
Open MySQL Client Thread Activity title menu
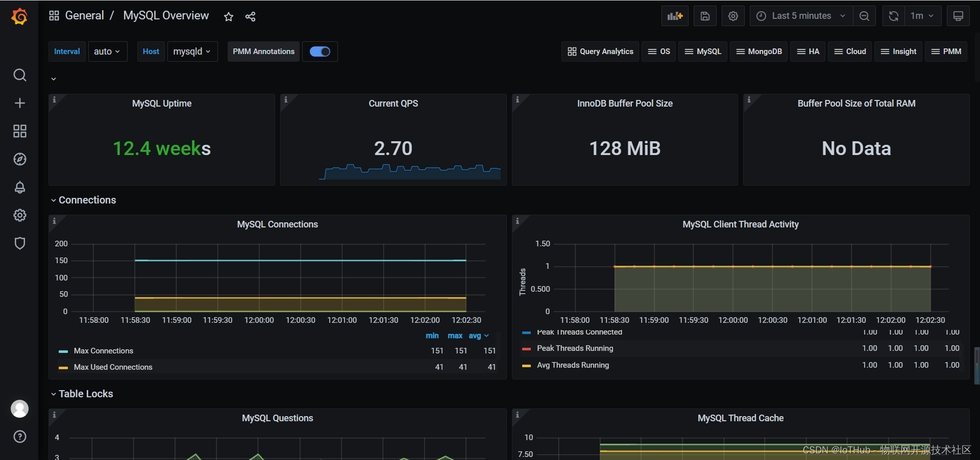[x=741, y=224]
